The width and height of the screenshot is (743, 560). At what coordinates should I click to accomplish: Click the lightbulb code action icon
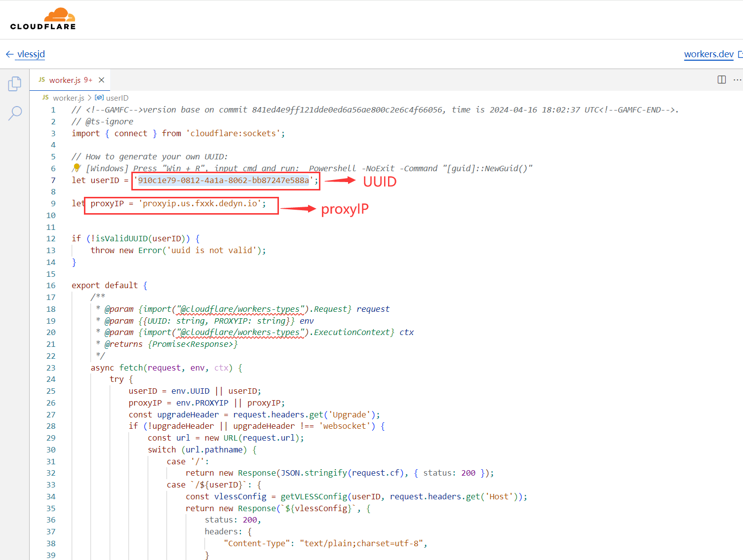(x=77, y=168)
